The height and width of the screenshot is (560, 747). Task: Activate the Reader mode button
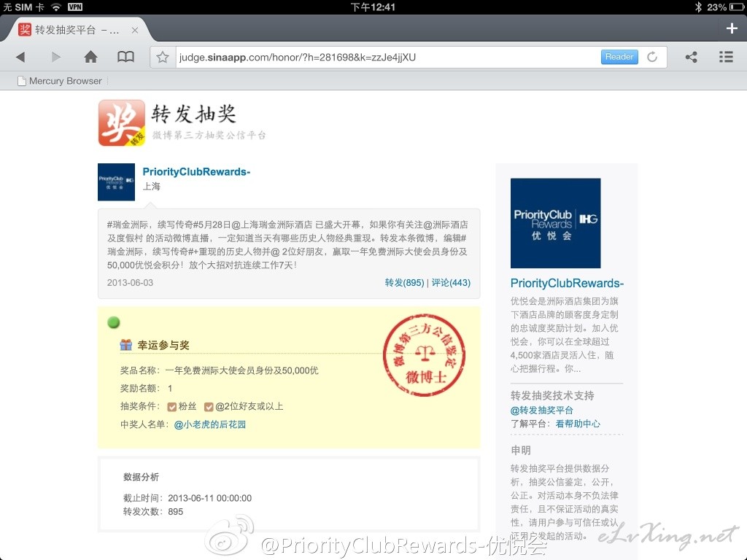tap(619, 57)
